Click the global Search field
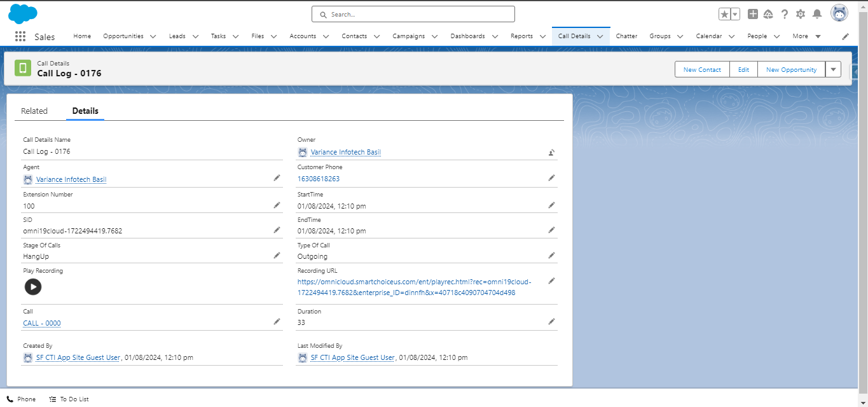 click(x=413, y=14)
